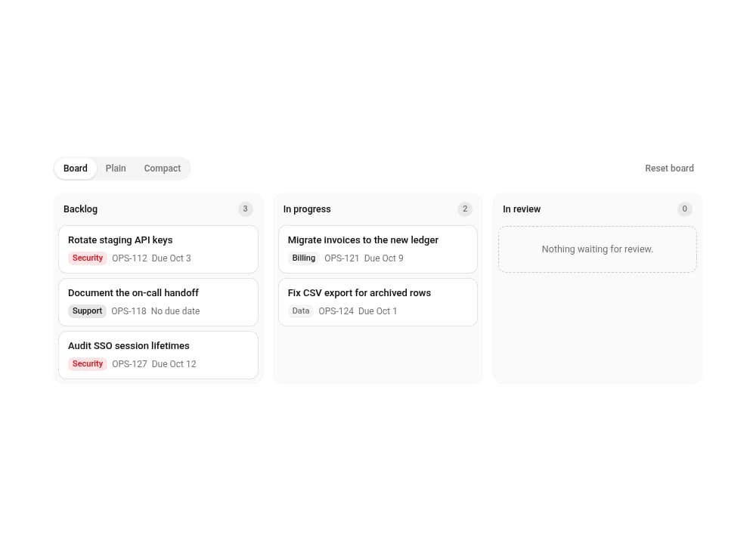This screenshot has height=544, width=756.
Task: Click the In progress count badge 2
Action: (465, 209)
